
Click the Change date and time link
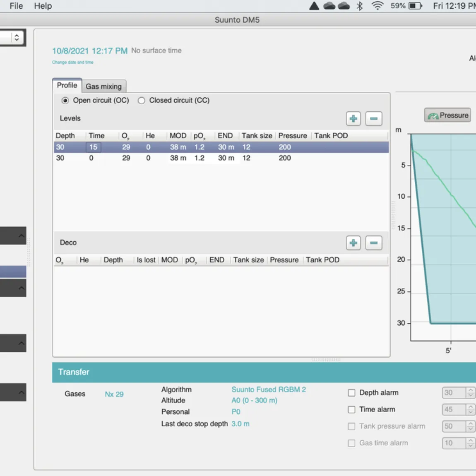coord(72,62)
